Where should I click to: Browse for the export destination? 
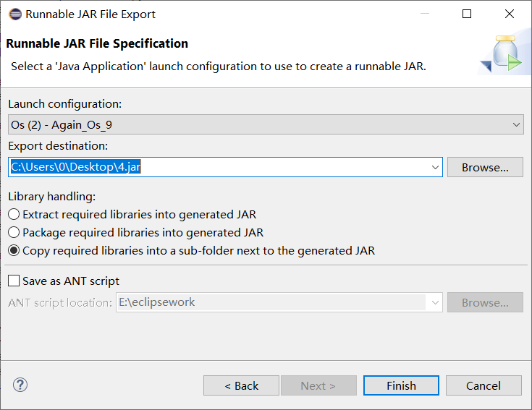pyautogui.click(x=485, y=167)
